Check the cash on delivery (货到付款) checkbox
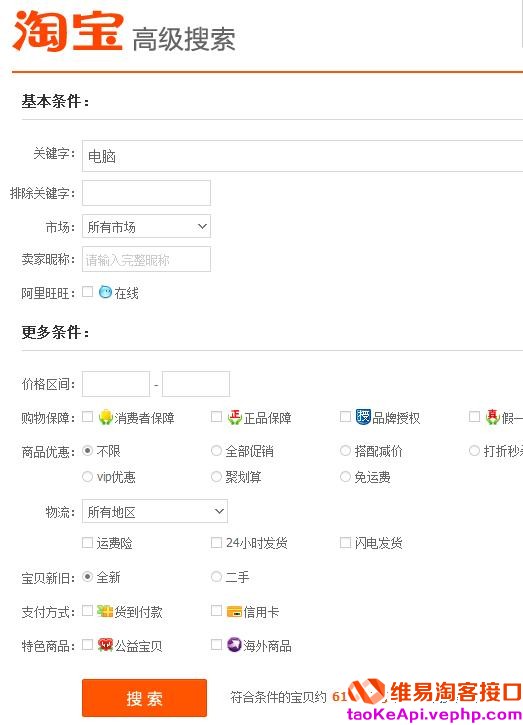 (87, 611)
